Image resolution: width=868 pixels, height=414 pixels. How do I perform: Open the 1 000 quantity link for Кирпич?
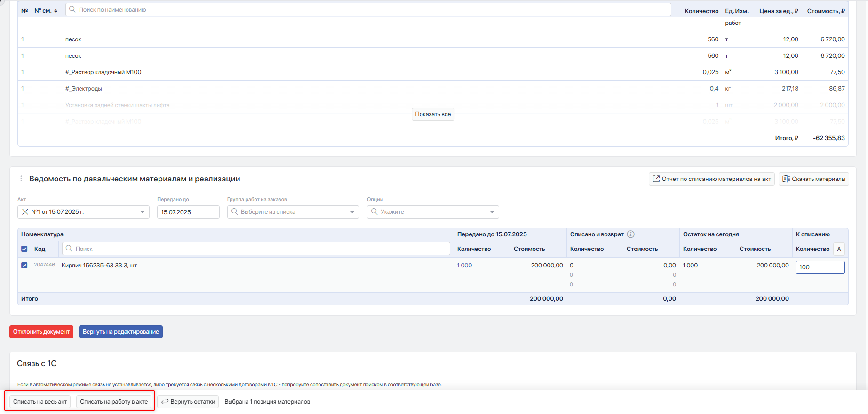[x=464, y=266]
